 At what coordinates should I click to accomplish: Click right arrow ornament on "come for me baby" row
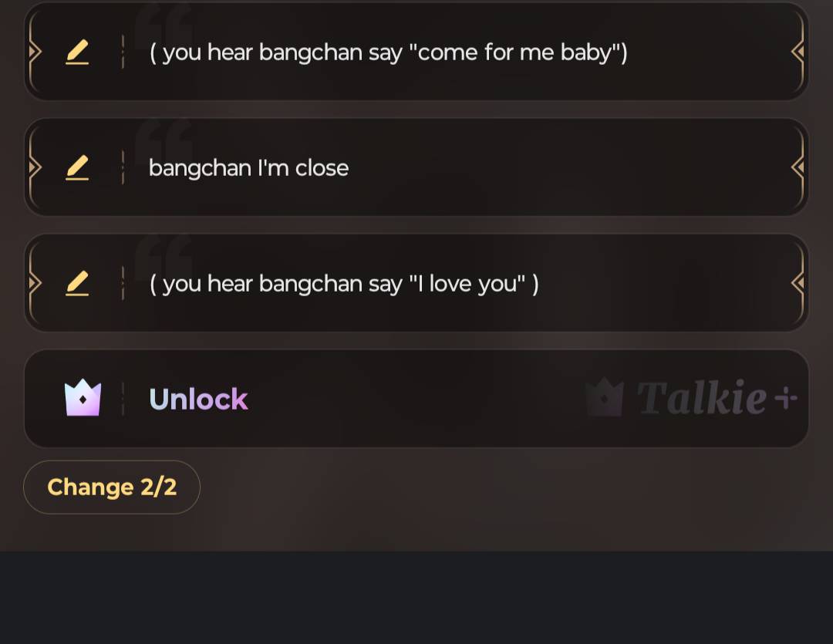point(798,52)
